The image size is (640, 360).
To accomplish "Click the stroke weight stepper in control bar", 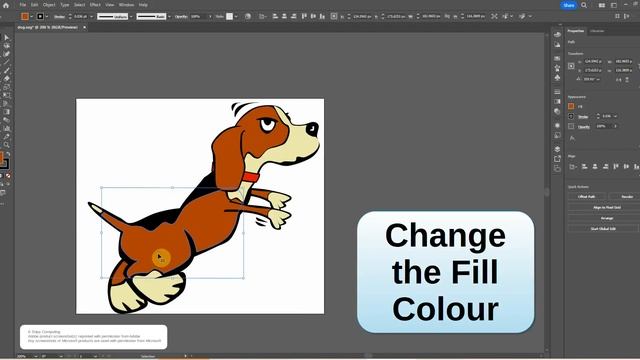I will [x=70, y=16].
